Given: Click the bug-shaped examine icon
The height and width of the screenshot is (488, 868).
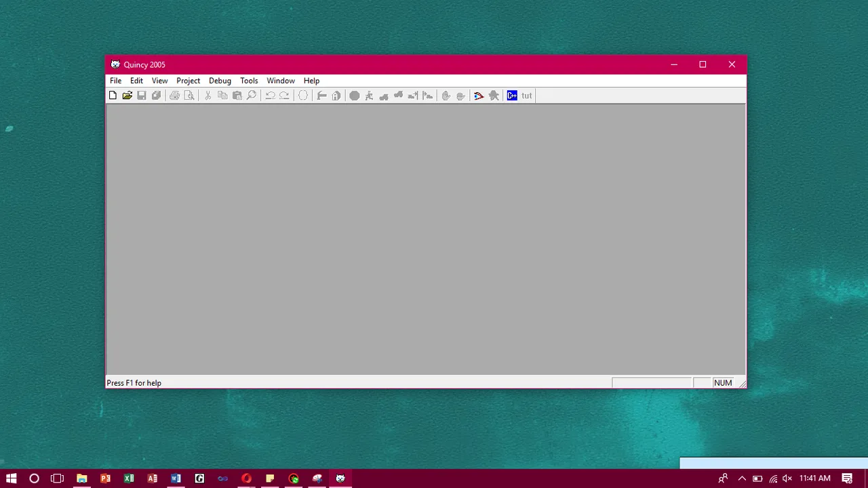Looking at the screenshot, I should (494, 96).
